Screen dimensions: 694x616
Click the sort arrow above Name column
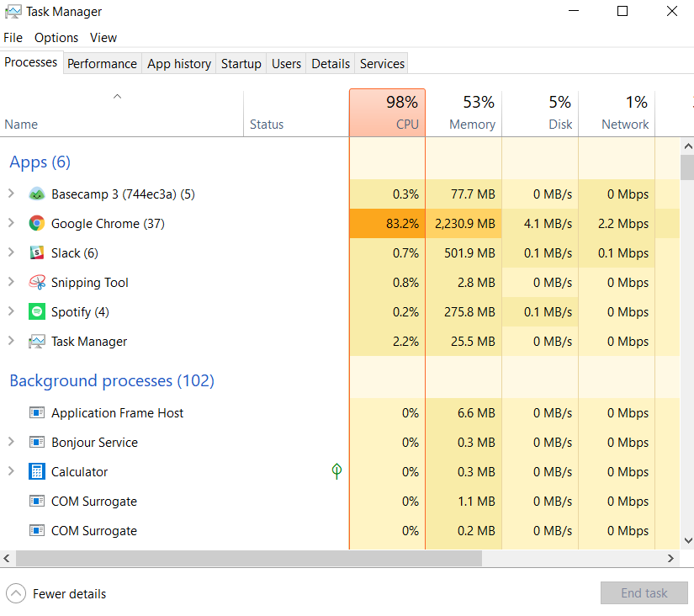(117, 96)
